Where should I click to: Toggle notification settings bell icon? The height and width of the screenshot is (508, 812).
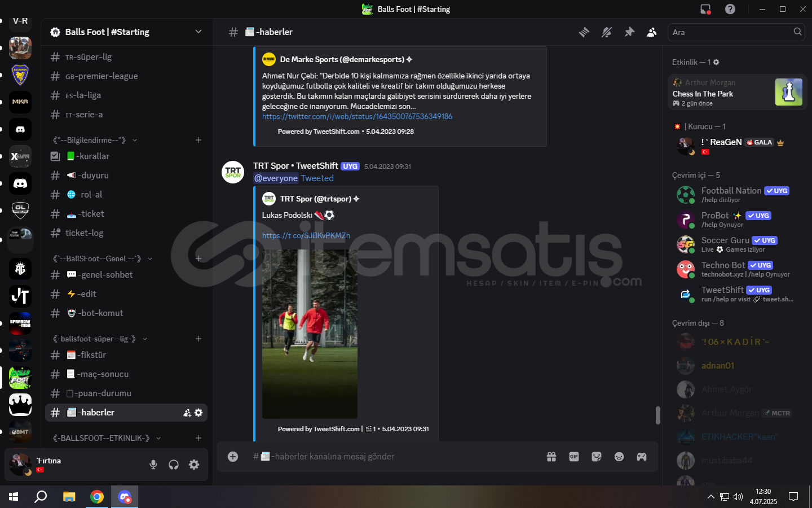pyautogui.click(x=607, y=32)
